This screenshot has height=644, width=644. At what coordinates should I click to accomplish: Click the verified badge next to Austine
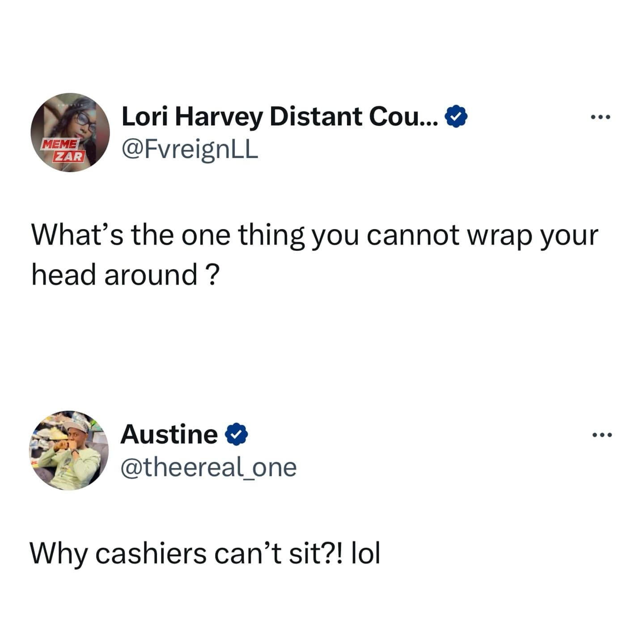236,434
